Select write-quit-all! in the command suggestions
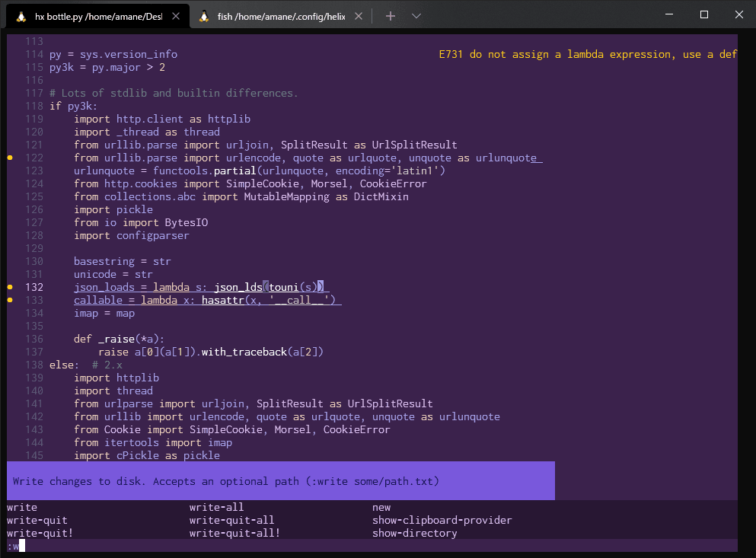This screenshot has width=756, height=558. coord(234,534)
